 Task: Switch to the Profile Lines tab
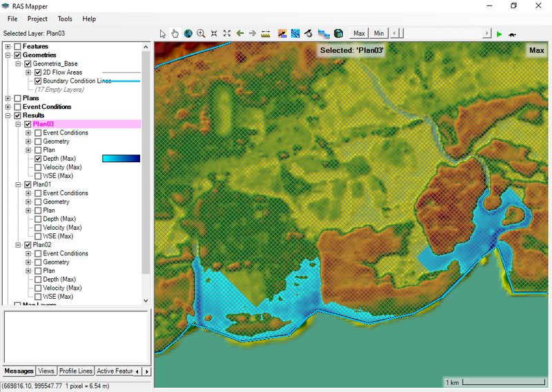pyautogui.click(x=75, y=371)
